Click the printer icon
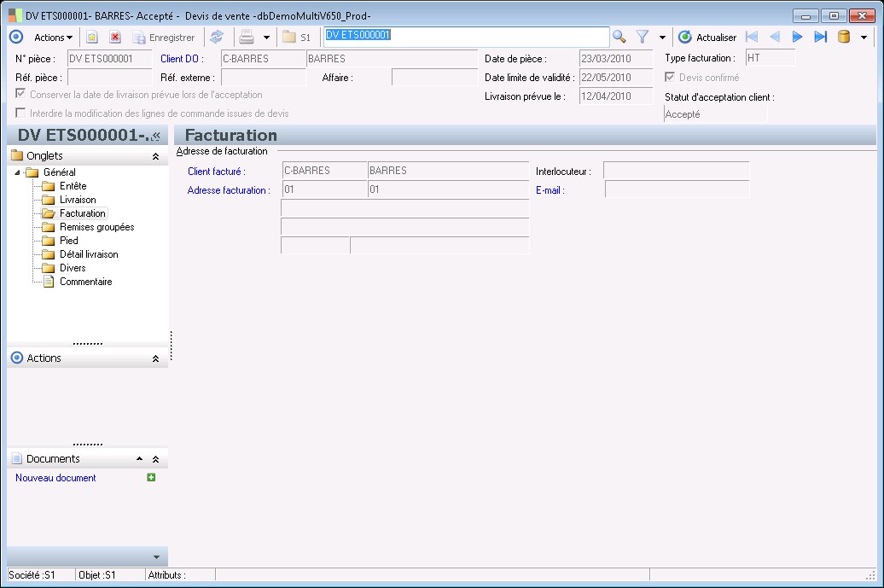884x588 pixels. coord(247,38)
